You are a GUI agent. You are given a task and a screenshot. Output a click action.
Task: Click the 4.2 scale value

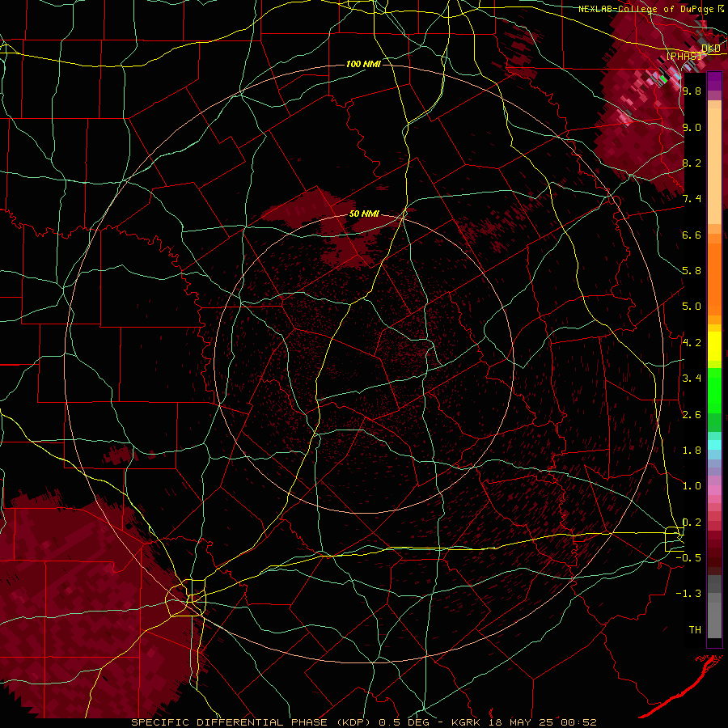tap(692, 343)
